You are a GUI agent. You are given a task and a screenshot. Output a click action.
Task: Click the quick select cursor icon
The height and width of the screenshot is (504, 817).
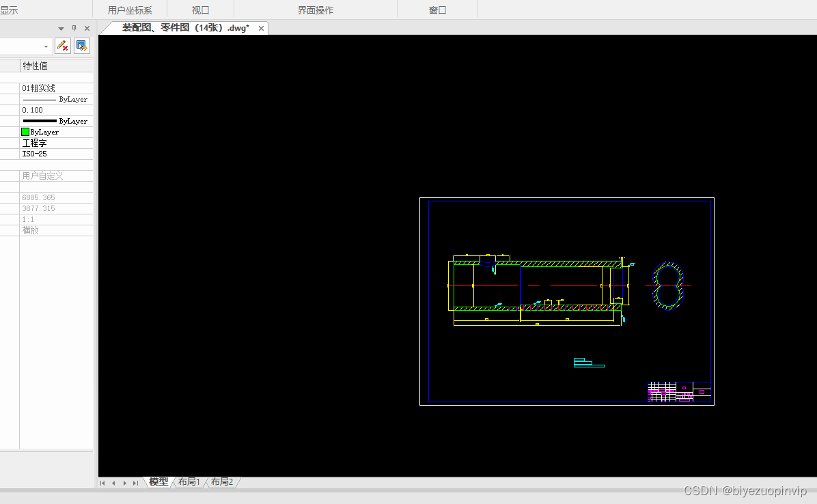point(82,46)
